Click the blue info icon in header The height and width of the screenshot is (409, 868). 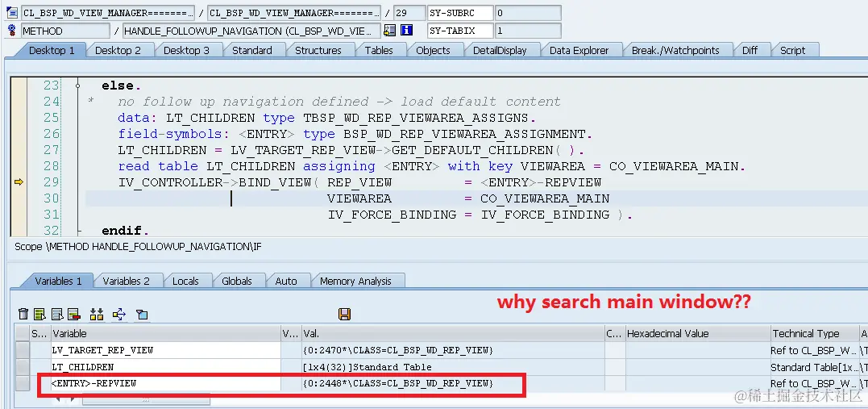pos(406,30)
